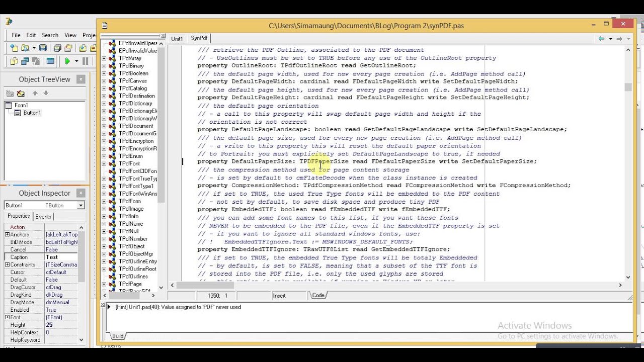Open the File menu

point(16,35)
